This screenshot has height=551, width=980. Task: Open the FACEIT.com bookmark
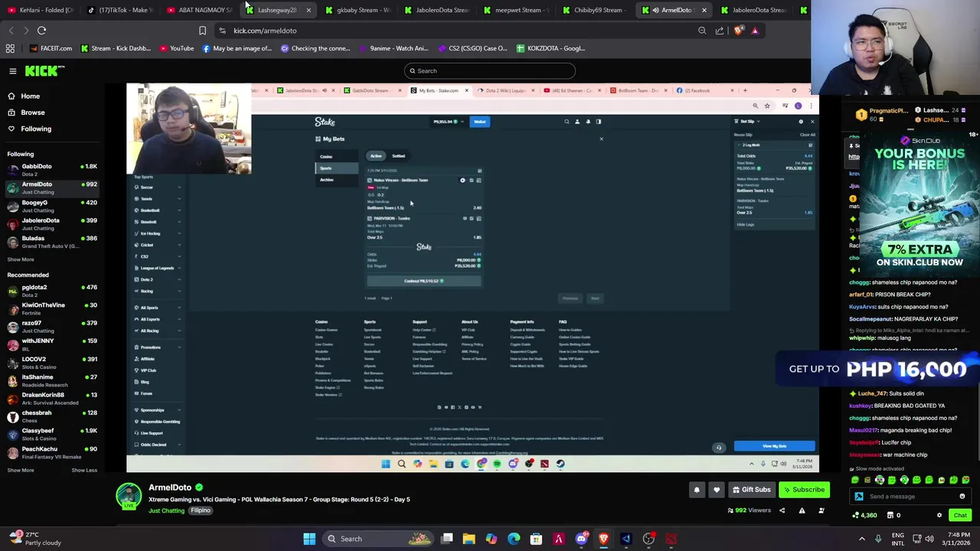[x=51, y=48]
